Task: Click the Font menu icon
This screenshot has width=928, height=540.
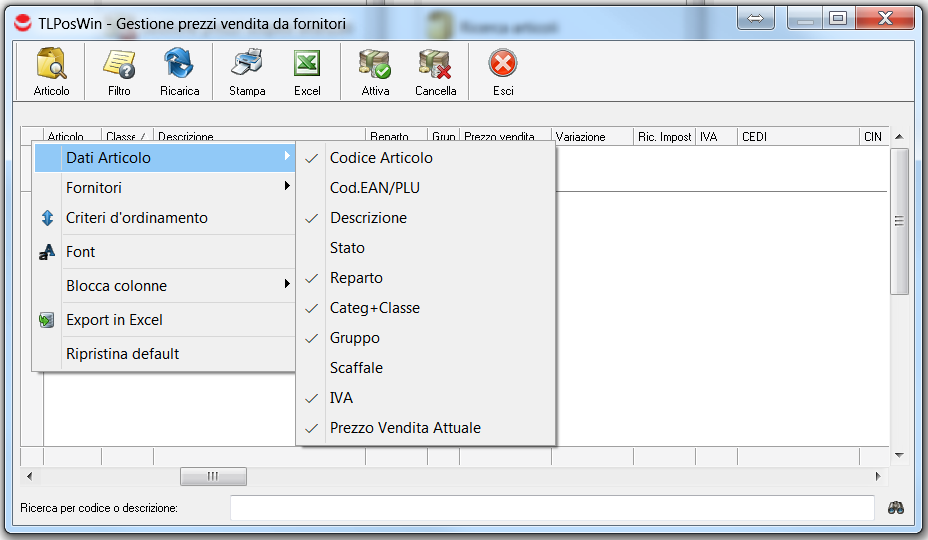Action: (x=47, y=252)
